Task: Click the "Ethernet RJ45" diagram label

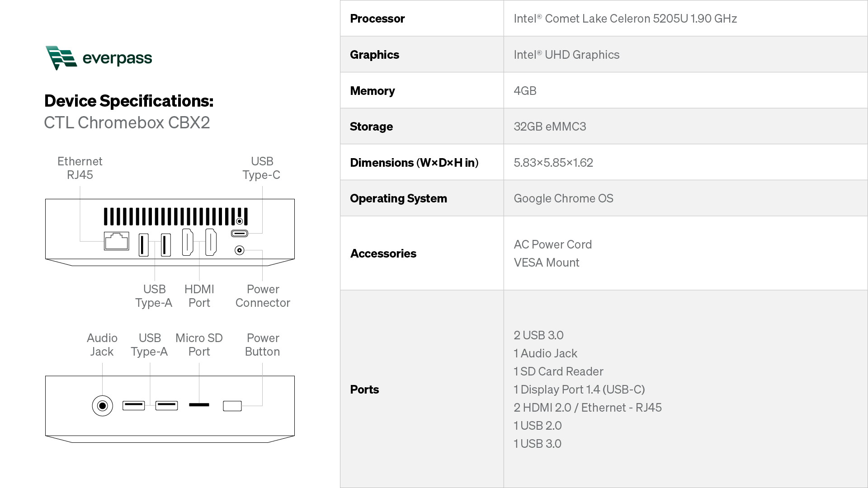Action: point(80,168)
